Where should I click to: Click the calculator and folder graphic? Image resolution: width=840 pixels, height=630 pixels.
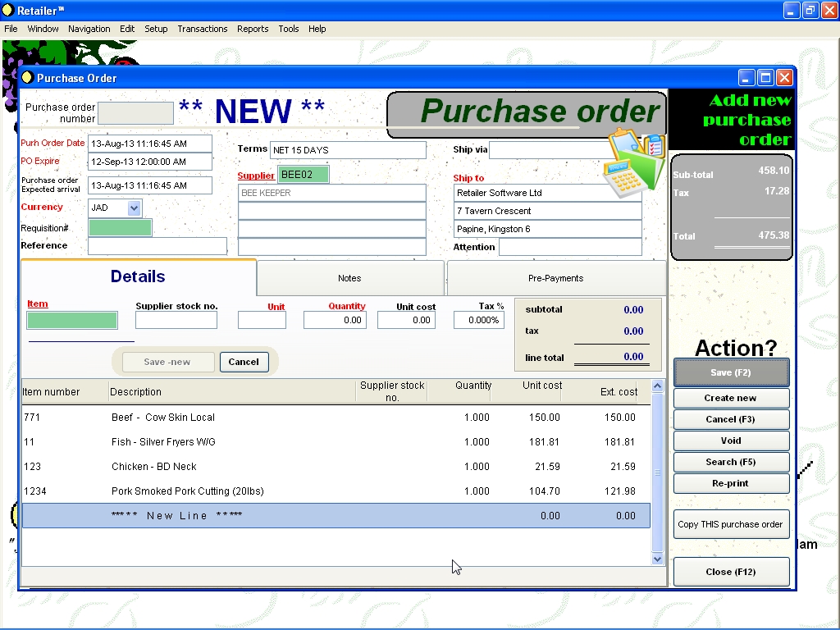pos(633,162)
